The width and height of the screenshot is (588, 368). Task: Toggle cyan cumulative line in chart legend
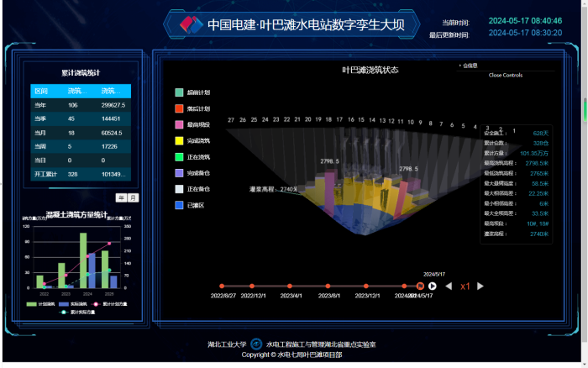click(77, 312)
